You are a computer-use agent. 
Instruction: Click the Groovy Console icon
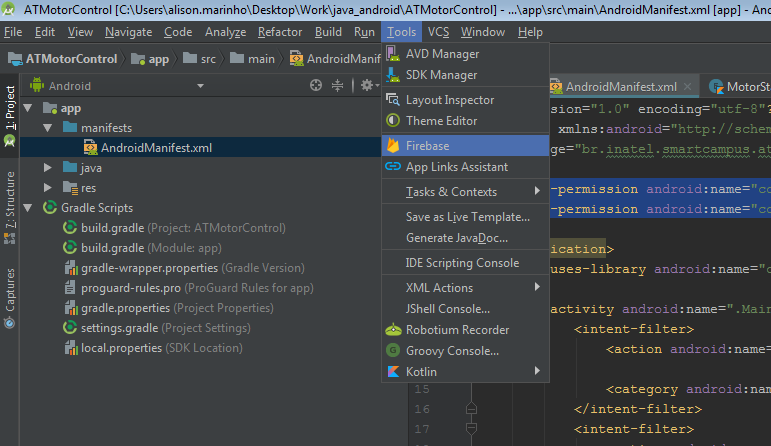click(393, 351)
